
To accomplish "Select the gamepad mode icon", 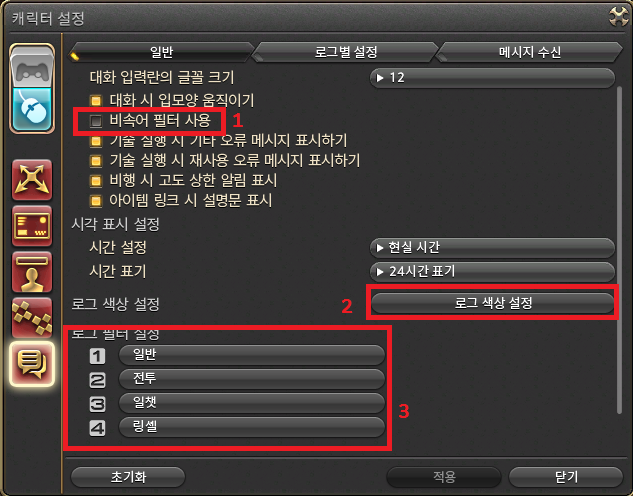I will click(x=32, y=67).
